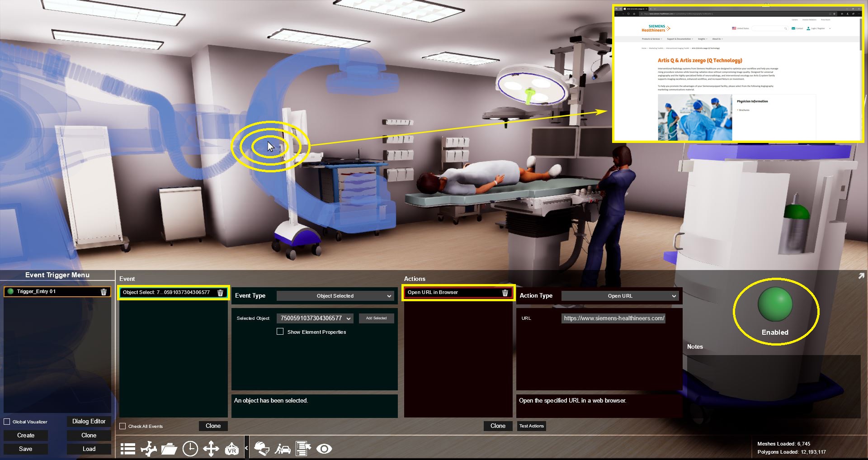Click 'Physician Information' heading in the browser preview

[x=752, y=101]
